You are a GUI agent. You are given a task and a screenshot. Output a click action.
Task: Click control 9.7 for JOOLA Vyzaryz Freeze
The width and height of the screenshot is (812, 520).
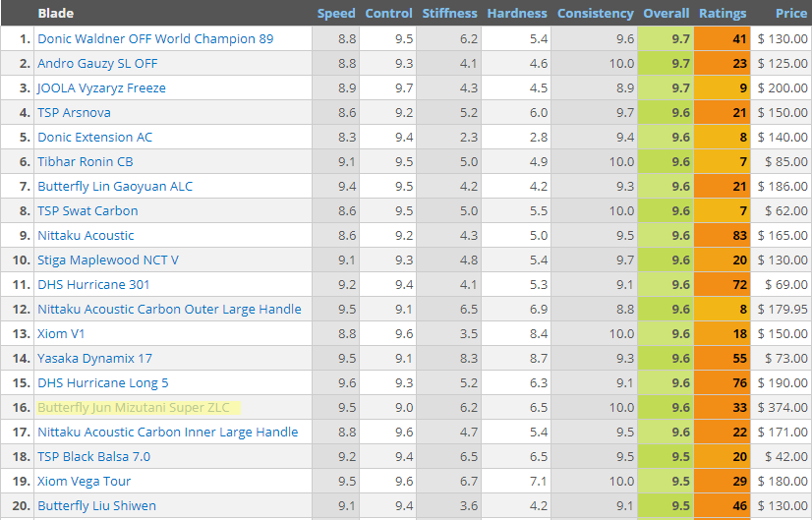(x=404, y=88)
